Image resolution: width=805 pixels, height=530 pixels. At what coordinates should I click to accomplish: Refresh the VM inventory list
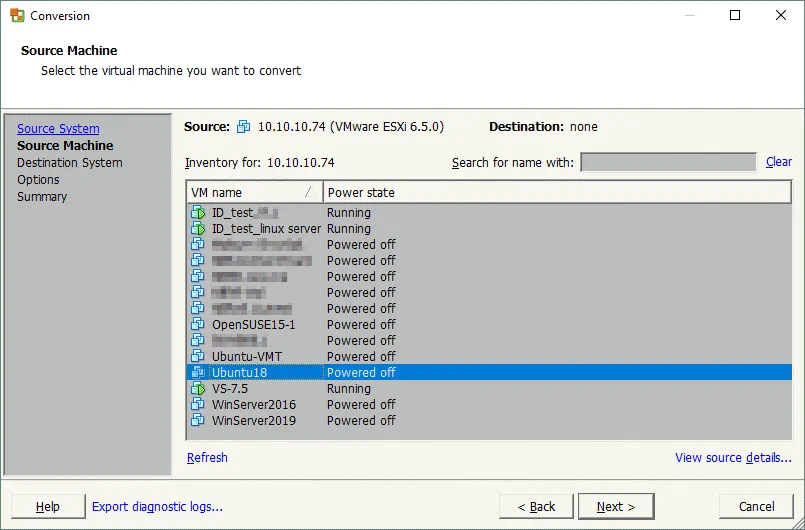click(x=207, y=458)
